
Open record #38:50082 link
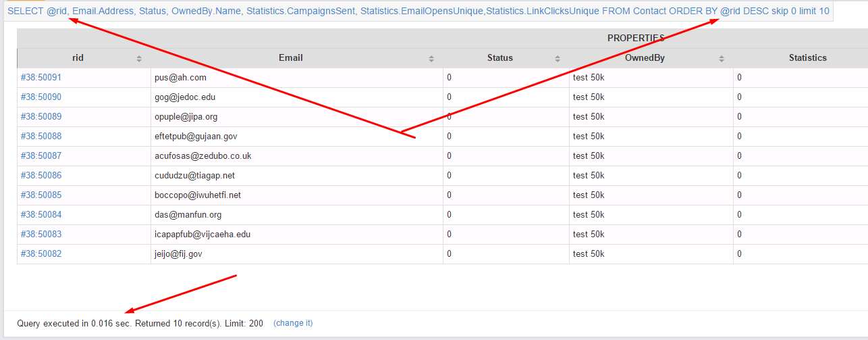point(41,253)
